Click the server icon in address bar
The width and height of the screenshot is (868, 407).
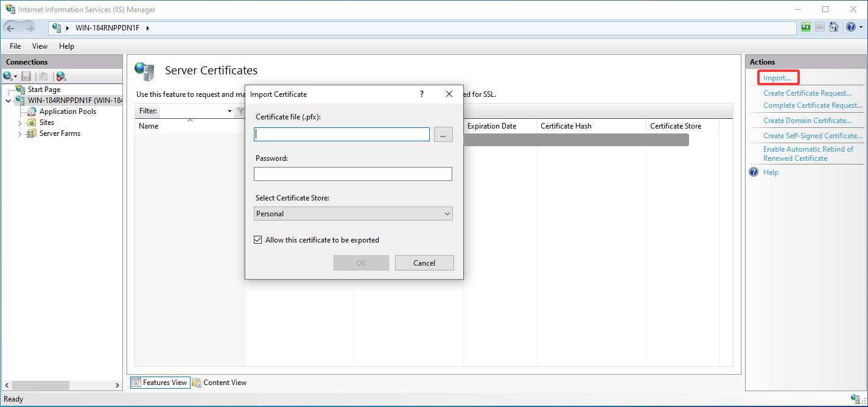click(57, 27)
